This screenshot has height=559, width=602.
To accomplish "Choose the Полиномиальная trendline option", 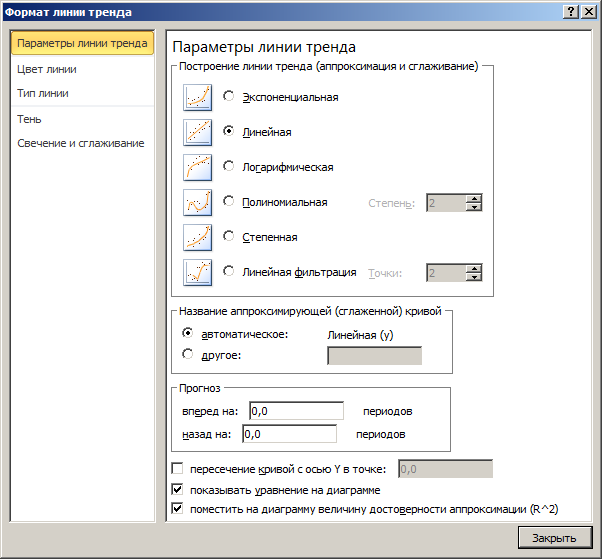I will 228,201.
